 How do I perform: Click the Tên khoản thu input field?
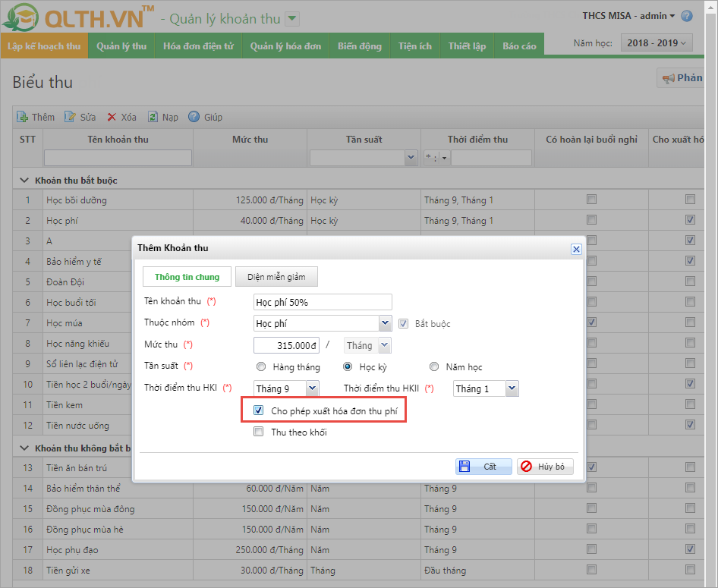tap(323, 302)
